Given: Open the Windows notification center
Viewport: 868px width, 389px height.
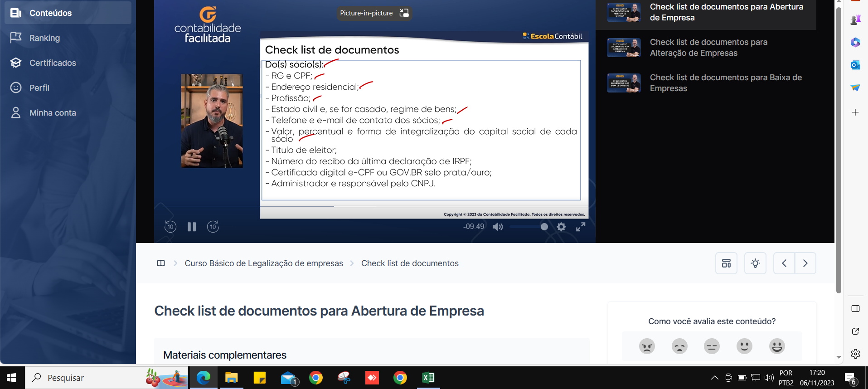Looking at the screenshot, I should (x=850, y=379).
